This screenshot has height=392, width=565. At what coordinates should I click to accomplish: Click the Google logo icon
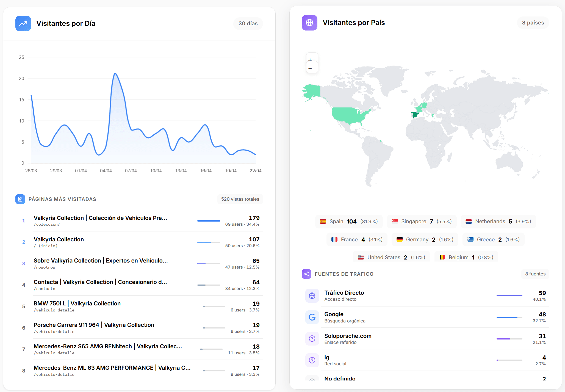[312, 317]
